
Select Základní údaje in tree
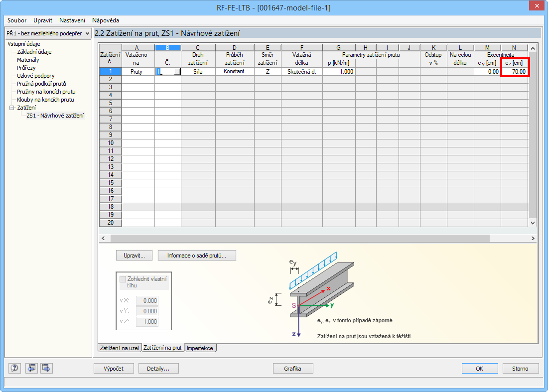click(x=34, y=52)
